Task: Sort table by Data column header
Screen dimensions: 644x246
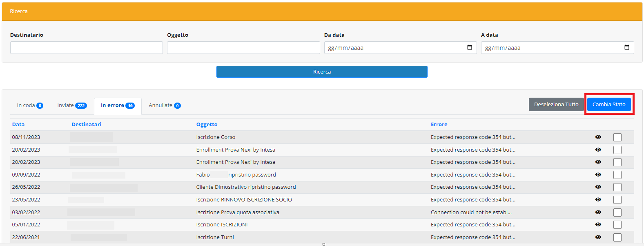Action: 18,125
